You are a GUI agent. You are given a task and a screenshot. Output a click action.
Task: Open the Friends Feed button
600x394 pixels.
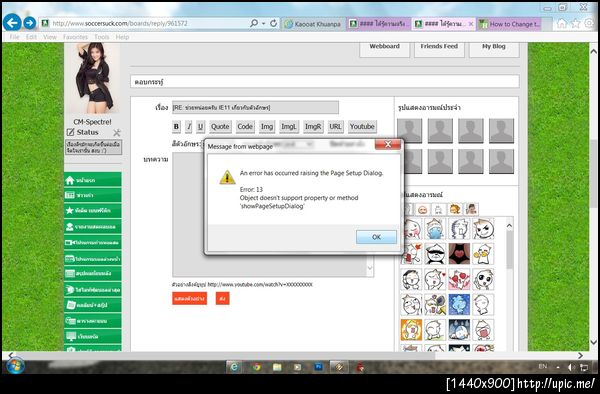click(x=439, y=49)
